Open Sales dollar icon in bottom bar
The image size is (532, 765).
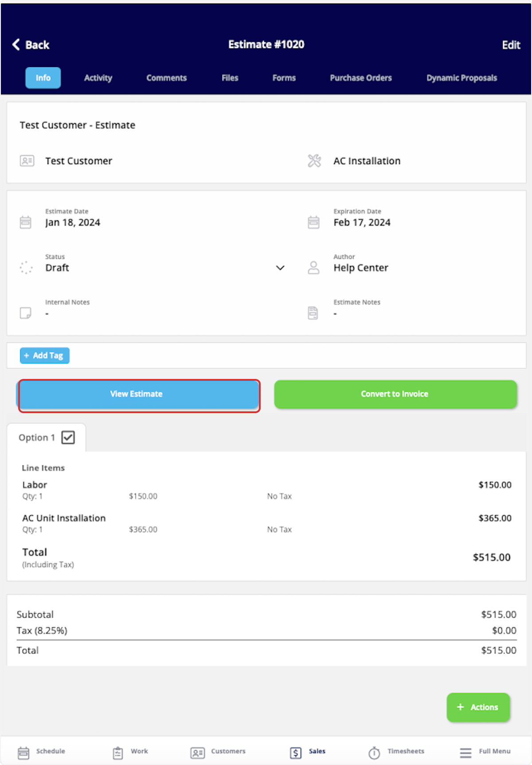pos(296,753)
